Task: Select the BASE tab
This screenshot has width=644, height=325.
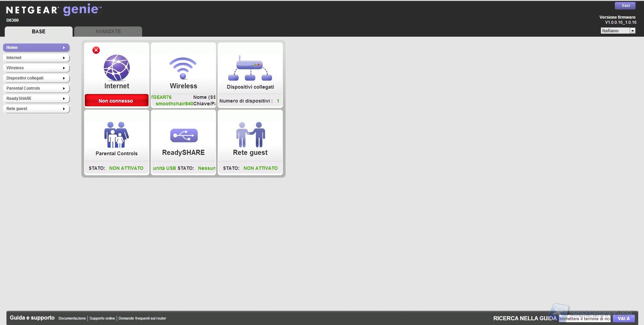Action: (x=39, y=32)
